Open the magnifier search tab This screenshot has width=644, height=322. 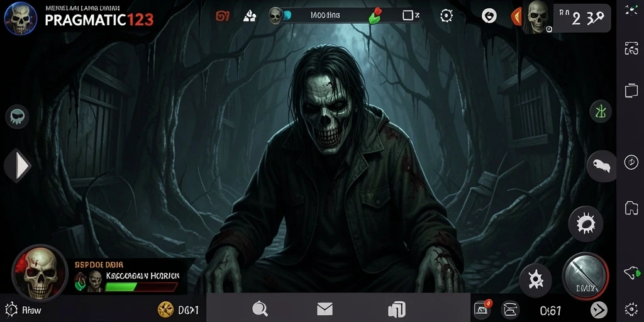coord(260,308)
